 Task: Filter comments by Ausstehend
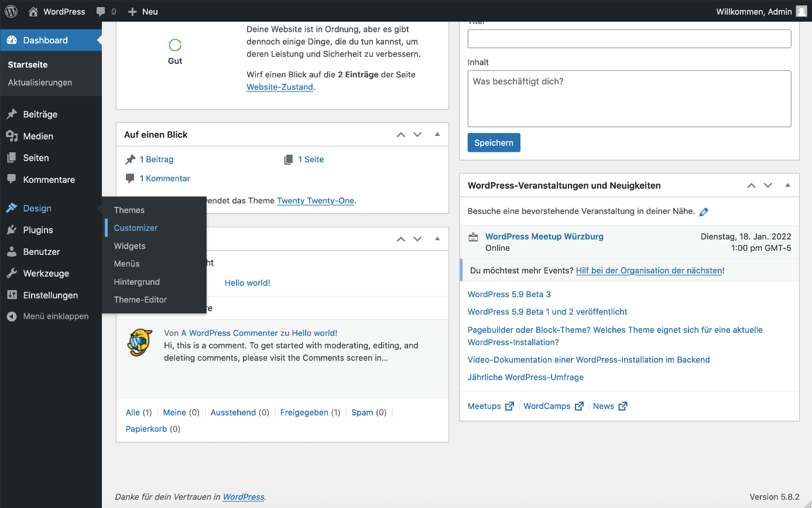233,412
